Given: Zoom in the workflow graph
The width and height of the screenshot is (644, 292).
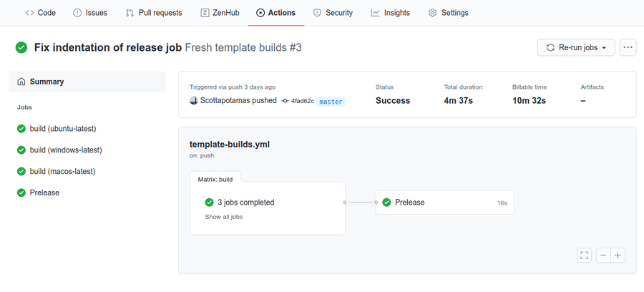Looking at the screenshot, I should (x=618, y=255).
